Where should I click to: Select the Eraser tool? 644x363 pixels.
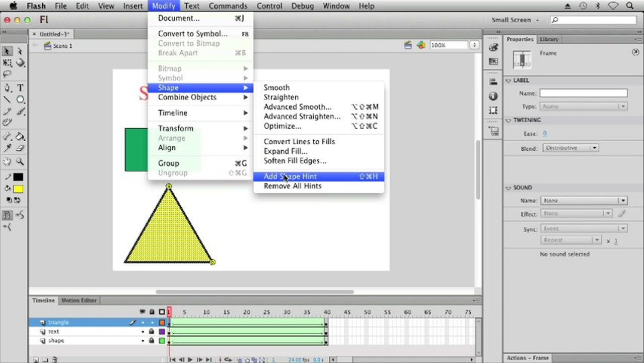tap(20, 148)
